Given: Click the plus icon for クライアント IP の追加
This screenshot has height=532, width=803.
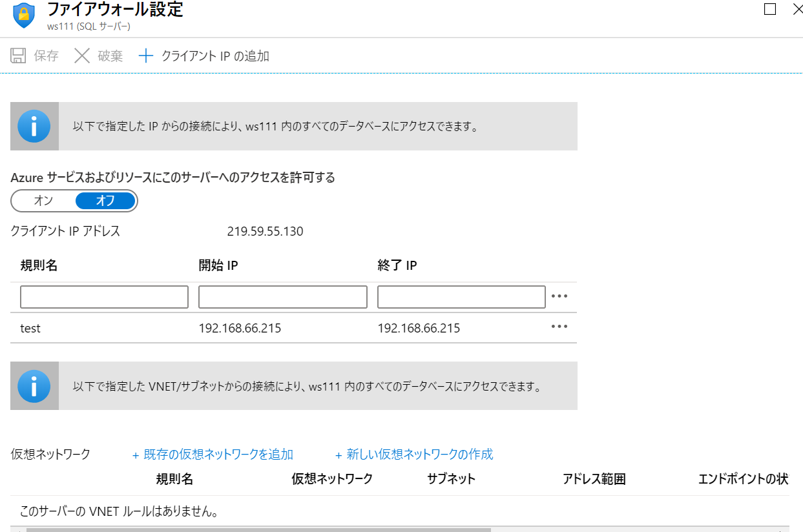Looking at the screenshot, I should [x=145, y=55].
